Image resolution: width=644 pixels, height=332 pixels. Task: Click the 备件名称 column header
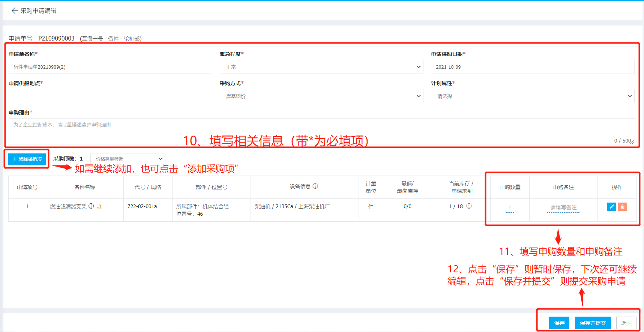pyautogui.click(x=85, y=187)
